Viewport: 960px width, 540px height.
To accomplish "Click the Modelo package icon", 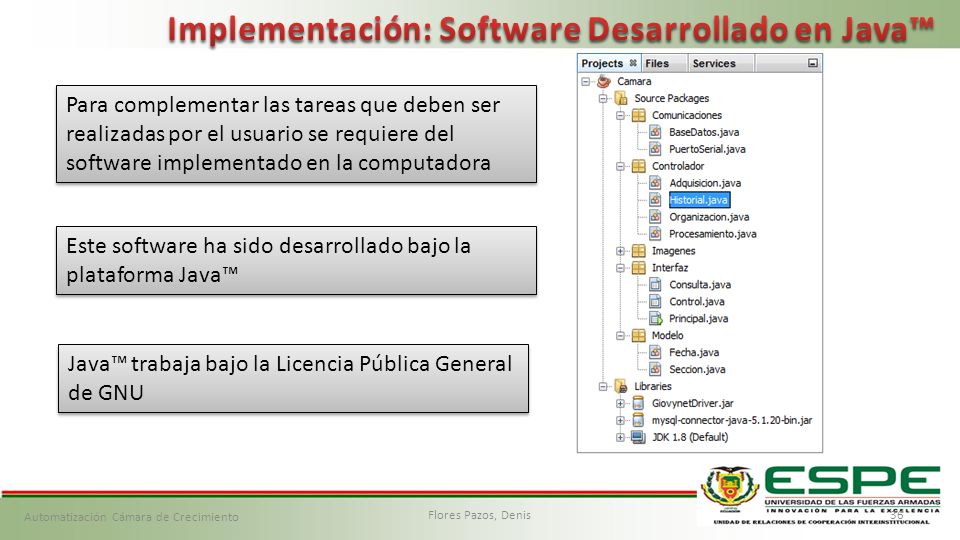I will point(639,336).
